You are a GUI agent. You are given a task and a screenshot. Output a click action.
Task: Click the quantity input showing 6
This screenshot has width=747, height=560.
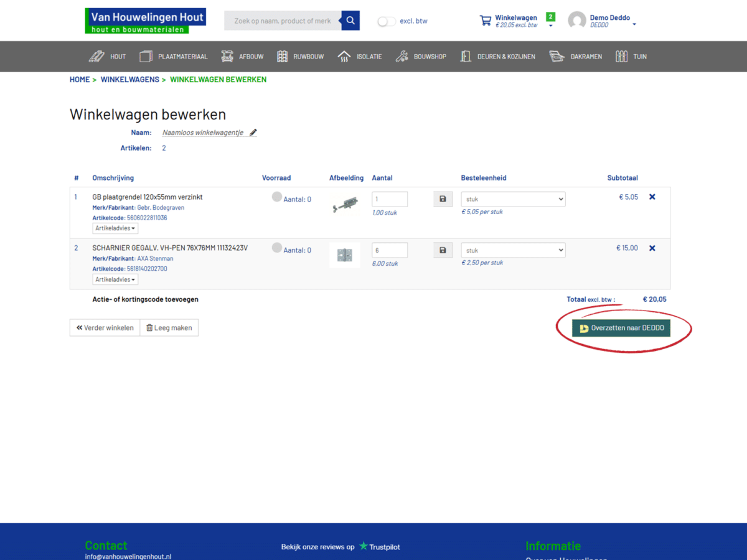coord(390,250)
